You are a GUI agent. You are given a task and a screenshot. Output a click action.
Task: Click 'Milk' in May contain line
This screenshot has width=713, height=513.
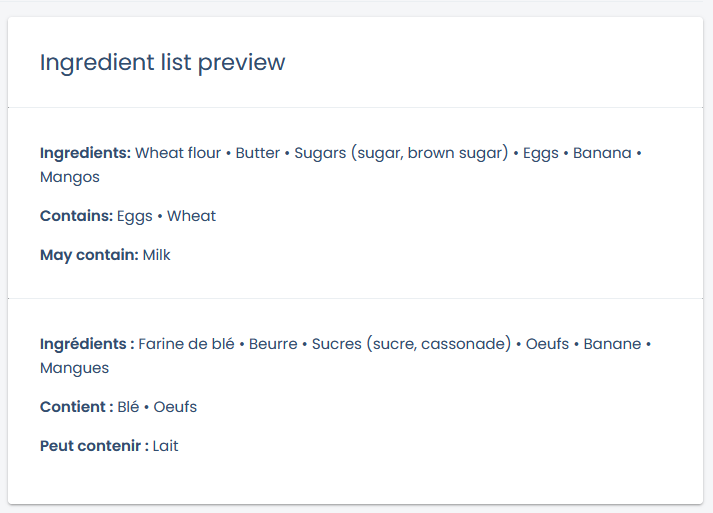point(156,255)
